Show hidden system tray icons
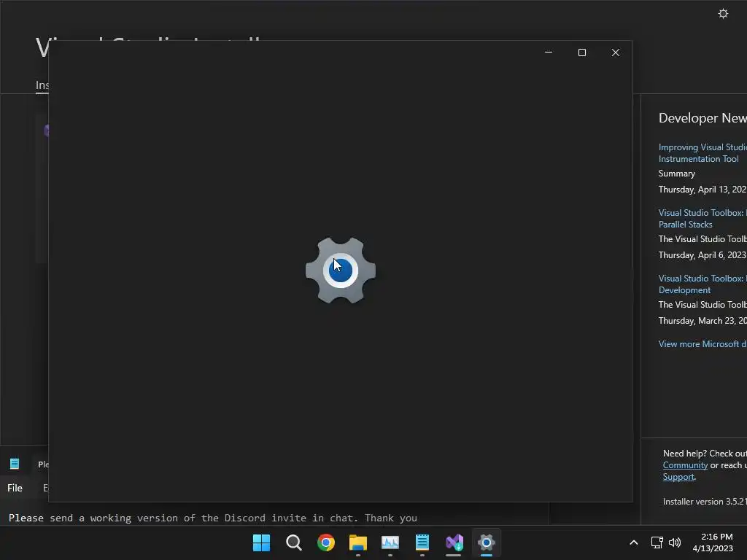Viewport: 747px width, 560px height. pos(634,542)
